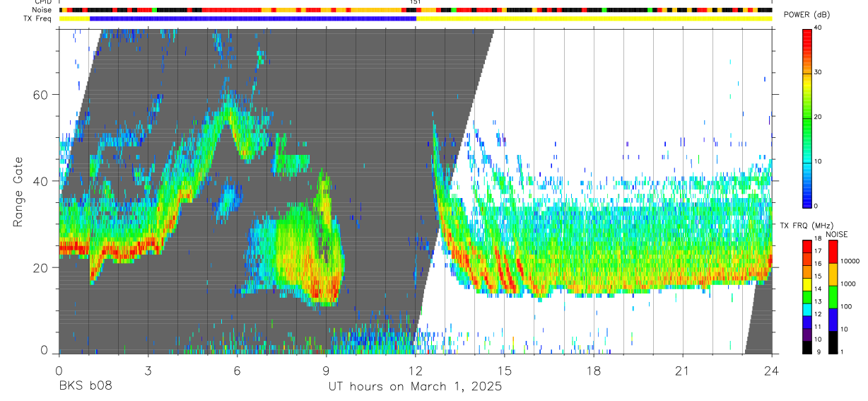Click the "6" tick on UT hours axis

coord(237,371)
